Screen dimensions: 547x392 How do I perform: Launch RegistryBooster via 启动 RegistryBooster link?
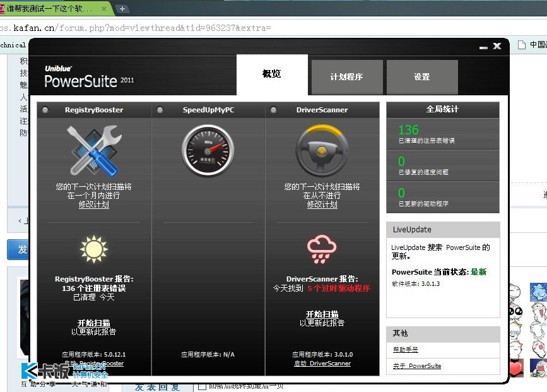click(x=94, y=364)
